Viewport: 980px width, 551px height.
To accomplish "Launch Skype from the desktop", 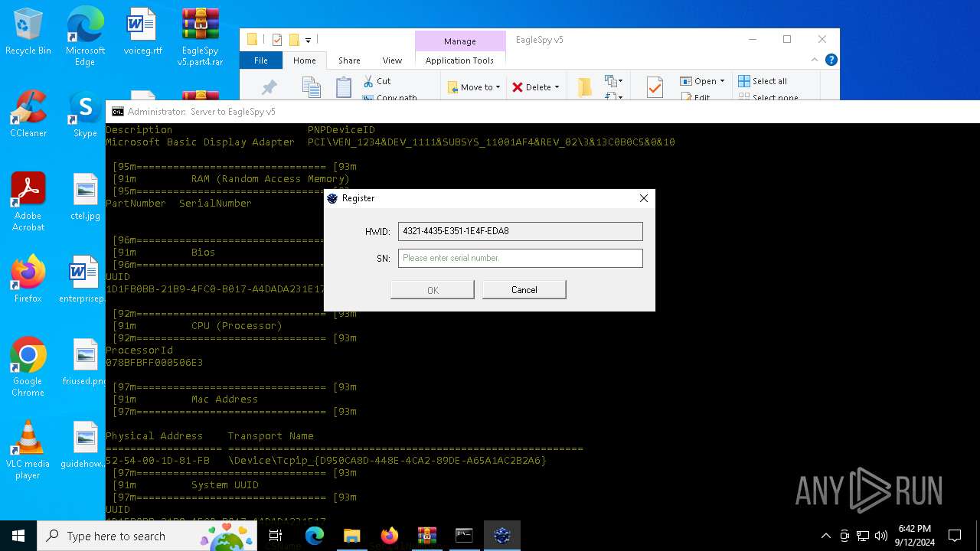I will pos(85,115).
